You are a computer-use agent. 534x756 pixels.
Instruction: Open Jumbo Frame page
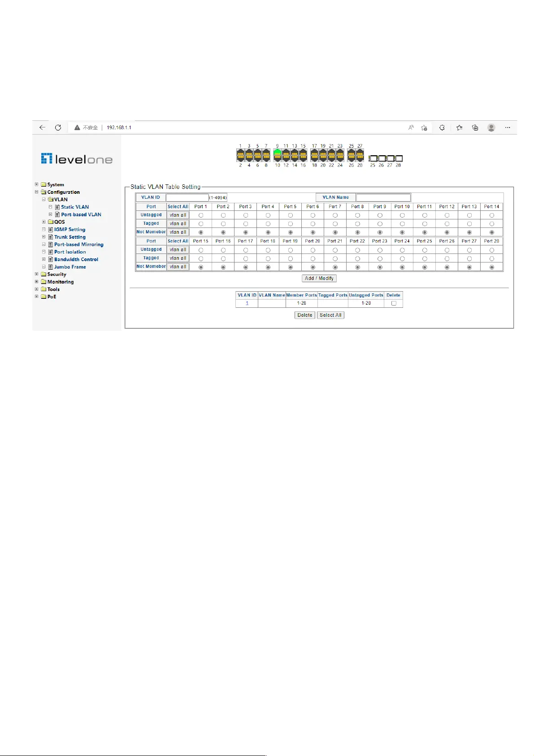pyautogui.click(x=70, y=267)
